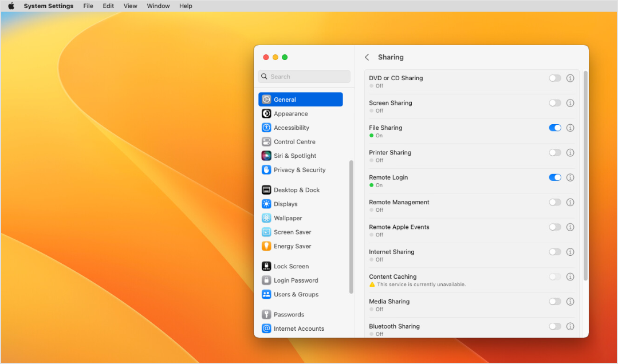618x364 pixels.
Task: Turn off Remote Login
Action: pos(554,177)
